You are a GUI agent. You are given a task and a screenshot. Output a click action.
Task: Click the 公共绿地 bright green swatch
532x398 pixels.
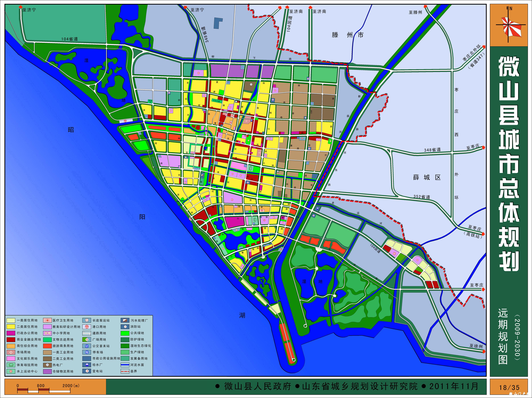click(125, 333)
